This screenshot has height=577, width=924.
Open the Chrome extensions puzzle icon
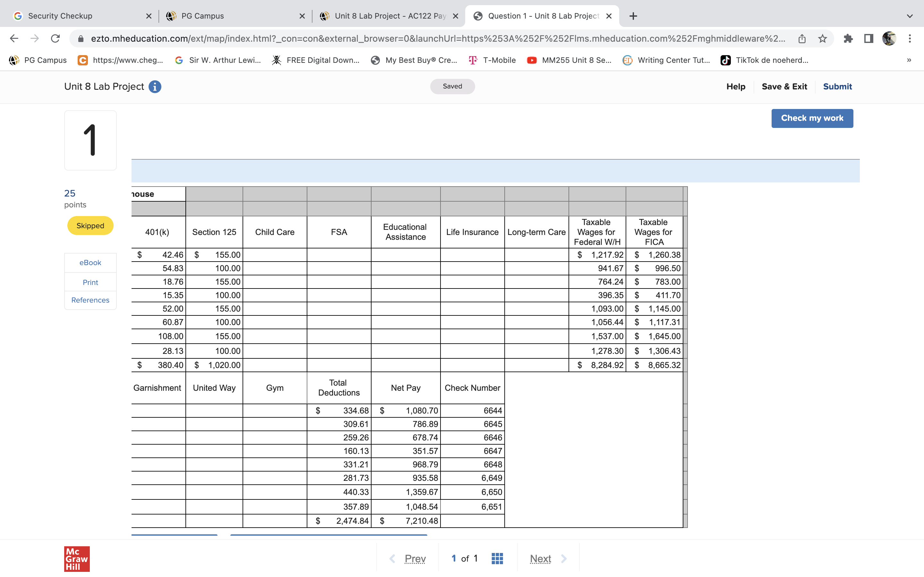pyautogui.click(x=848, y=38)
